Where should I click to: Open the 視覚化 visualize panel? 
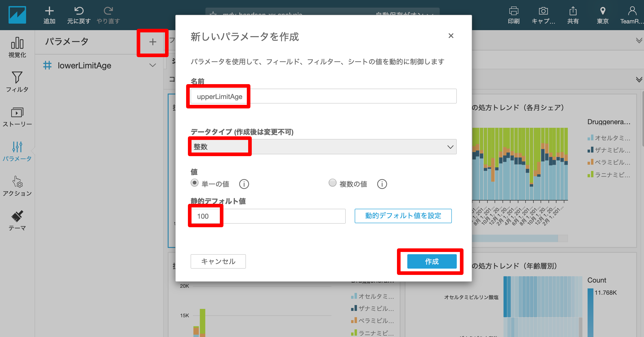pyautogui.click(x=17, y=47)
